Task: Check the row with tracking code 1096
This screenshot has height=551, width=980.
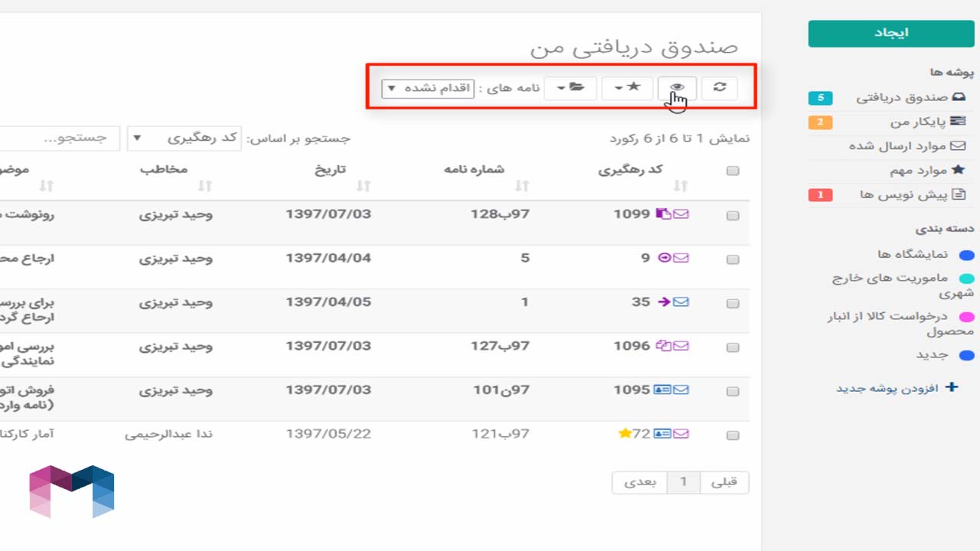Action: (x=733, y=347)
